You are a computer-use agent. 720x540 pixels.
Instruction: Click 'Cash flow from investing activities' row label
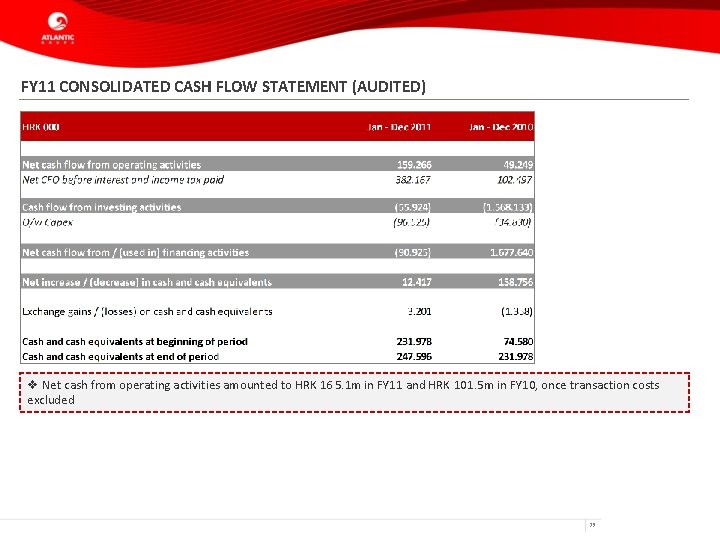tap(101, 207)
